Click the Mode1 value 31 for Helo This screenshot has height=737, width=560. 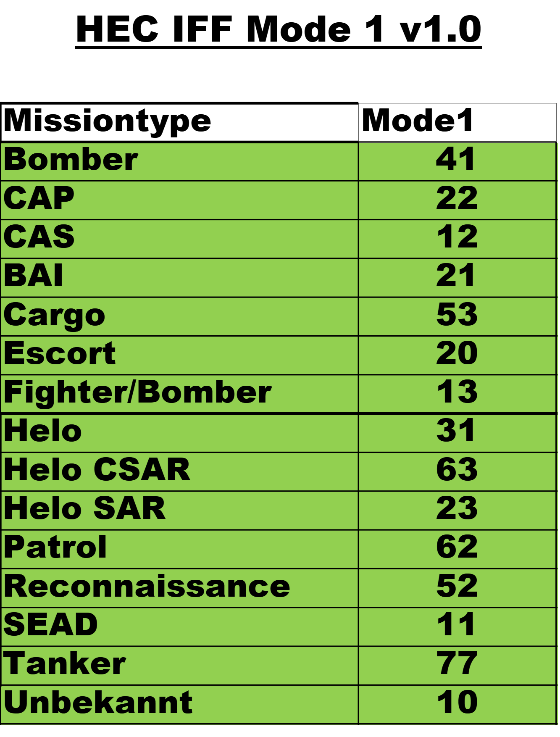pyautogui.click(x=456, y=432)
